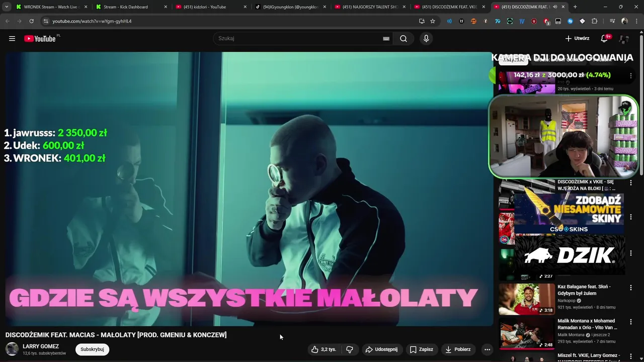Screen dimensions: 644x362
Task: Open options menu for Malik Montana video
Action: 630,322
